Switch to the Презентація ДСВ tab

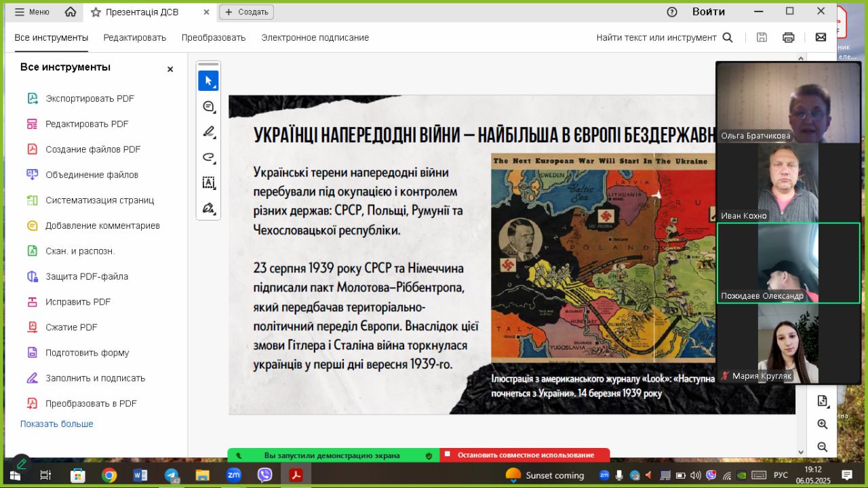(x=142, y=12)
